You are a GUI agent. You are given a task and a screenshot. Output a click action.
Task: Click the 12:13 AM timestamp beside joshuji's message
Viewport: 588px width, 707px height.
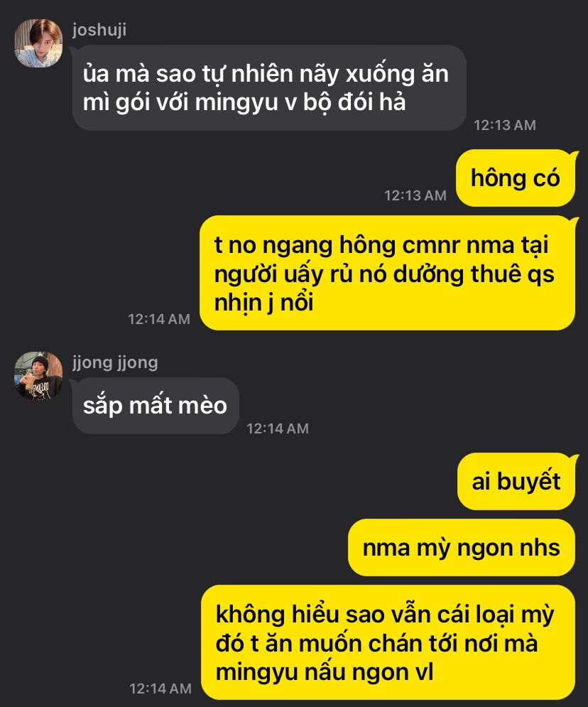tap(505, 125)
